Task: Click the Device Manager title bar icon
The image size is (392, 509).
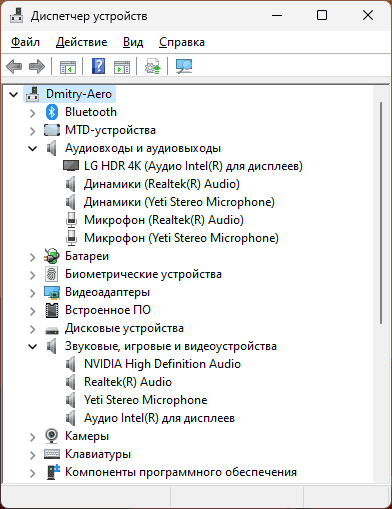Action: click(x=16, y=16)
